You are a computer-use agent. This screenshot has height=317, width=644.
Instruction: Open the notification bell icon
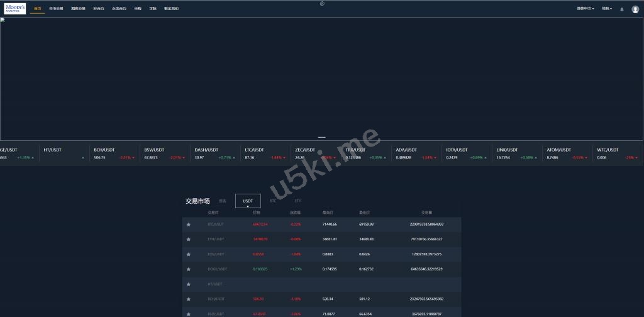(x=622, y=9)
